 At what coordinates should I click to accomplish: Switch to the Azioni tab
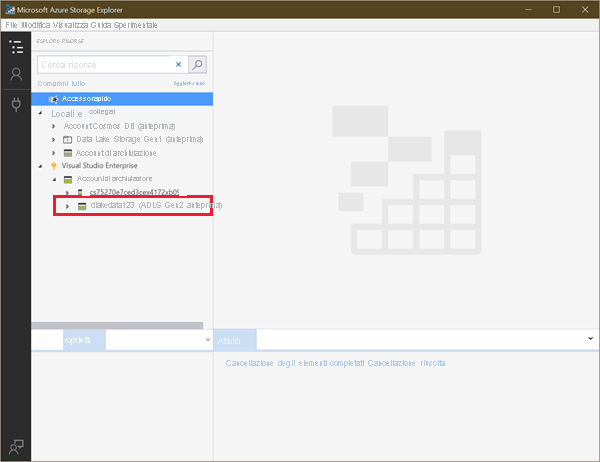tap(47, 340)
